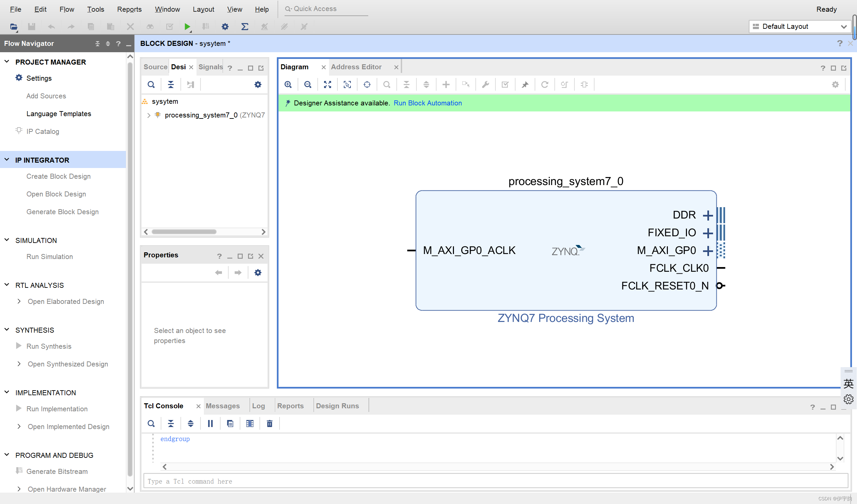Viewport: 857px width, 504px height.
Task: Expand Open Synthesized Design item
Action: pyautogui.click(x=19, y=364)
